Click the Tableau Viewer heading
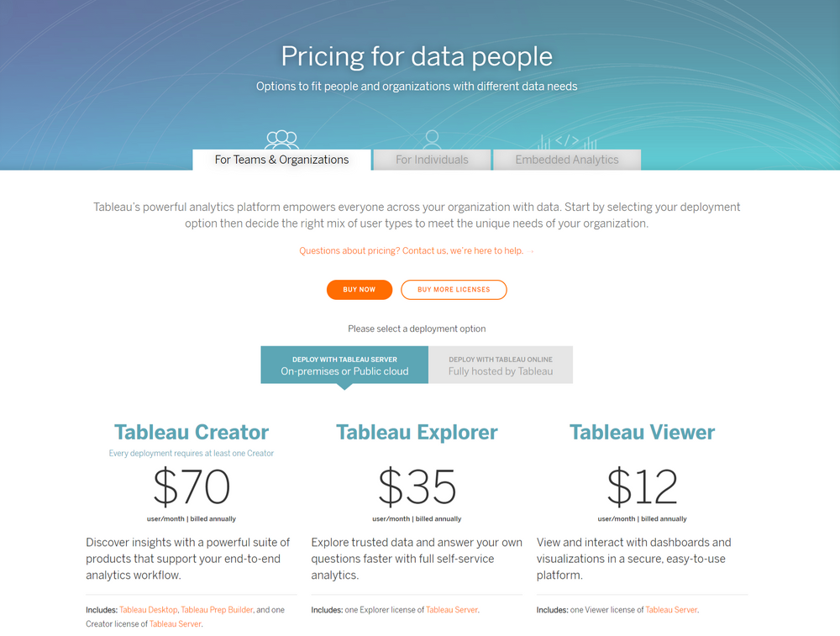840x636 pixels. coord(642,432)
